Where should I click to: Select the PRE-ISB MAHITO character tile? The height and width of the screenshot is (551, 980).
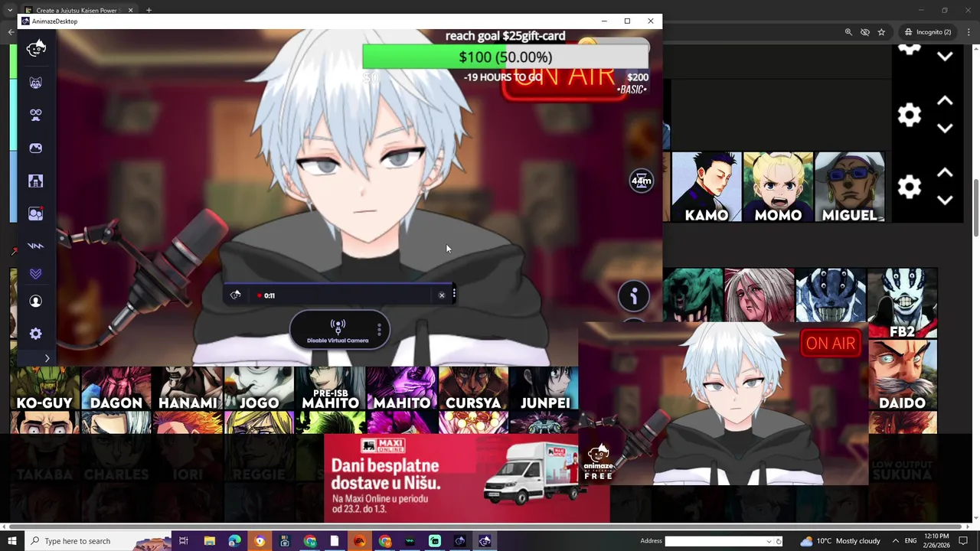click(x=330, y=390)
